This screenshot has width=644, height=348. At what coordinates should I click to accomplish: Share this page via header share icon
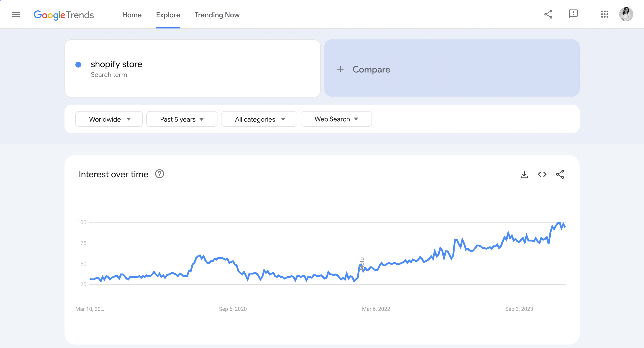coord(548,14)
